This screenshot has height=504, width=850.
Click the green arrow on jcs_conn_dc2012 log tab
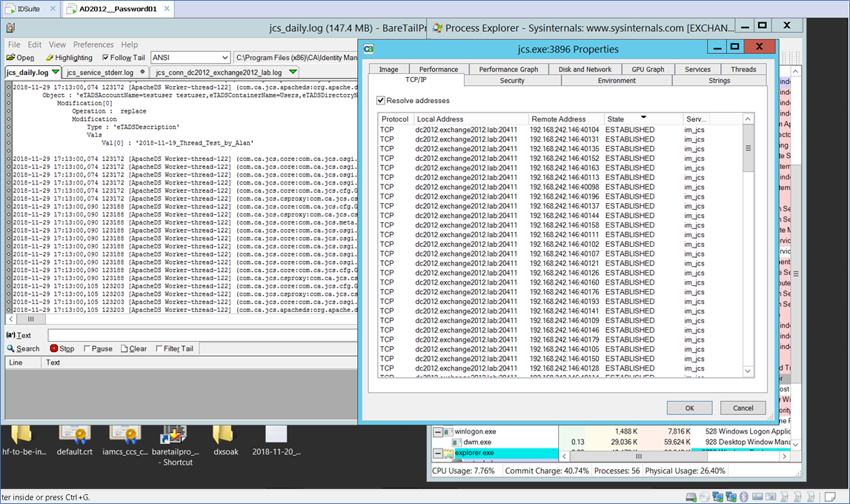click(x=293, y=72)
